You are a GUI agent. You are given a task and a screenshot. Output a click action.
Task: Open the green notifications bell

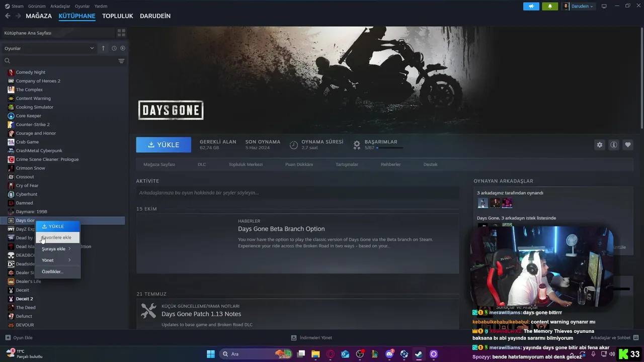(x=550, y=6)
